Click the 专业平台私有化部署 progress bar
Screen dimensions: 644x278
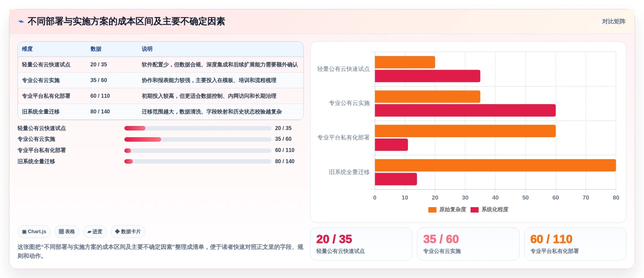[198, 151]
